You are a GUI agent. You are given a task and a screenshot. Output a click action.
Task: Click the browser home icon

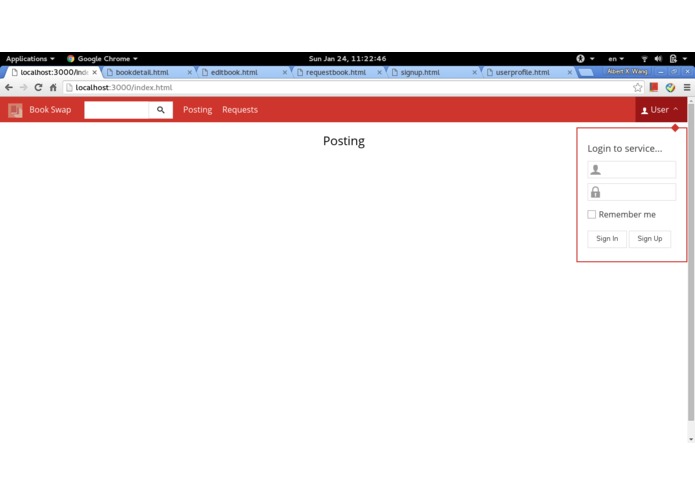[x=53, y=87]
